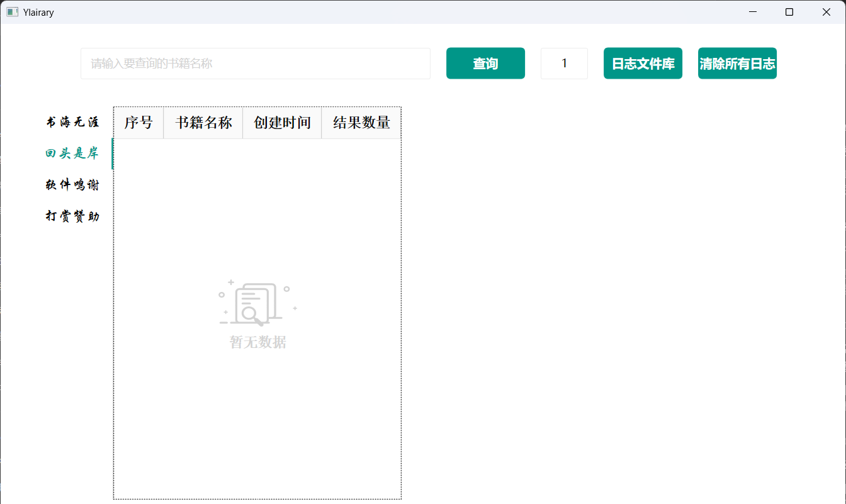Click the Ylairary app icon in the title bar
846x504 pixels.
(x=13, y=11)
